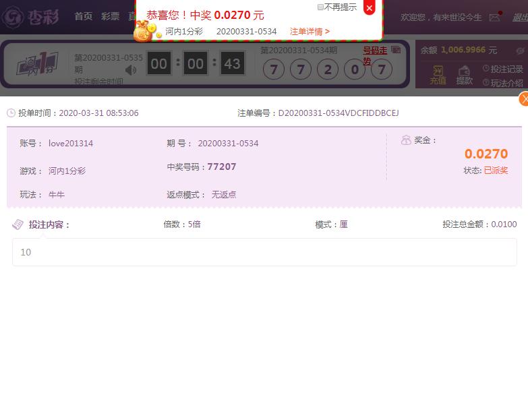The image size is (528, 420).
Task: Open 投注记录 bet records
Action: (503, 69)
